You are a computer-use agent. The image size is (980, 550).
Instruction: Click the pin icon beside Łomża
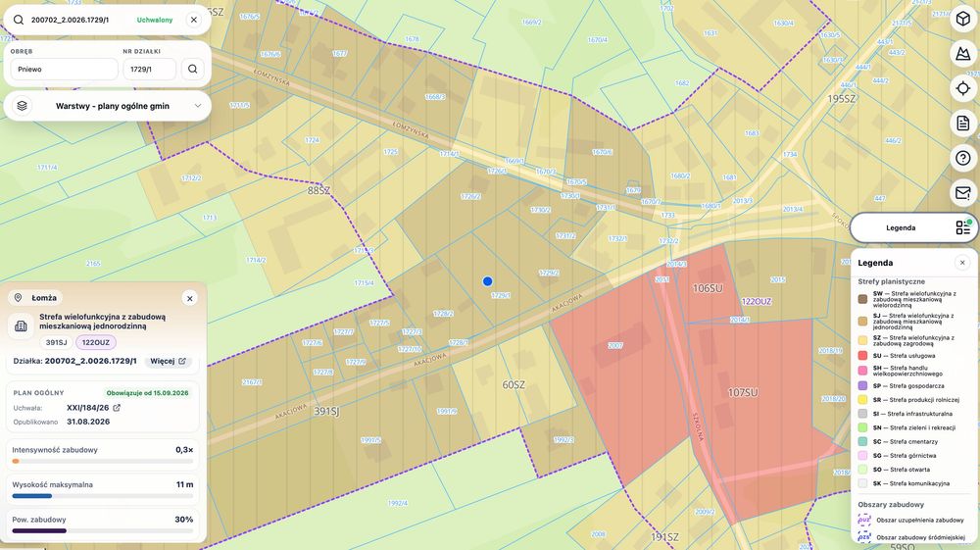click(18, 298)
